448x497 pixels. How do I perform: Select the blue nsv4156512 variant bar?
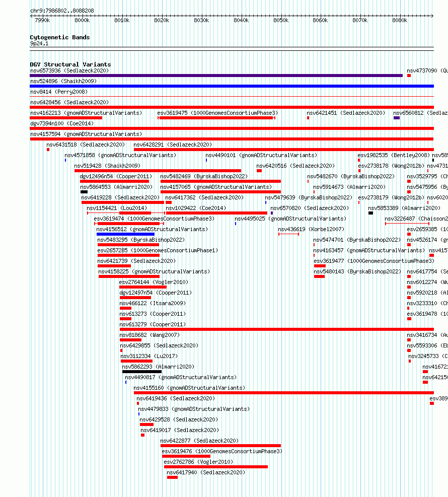coord(125,234)
